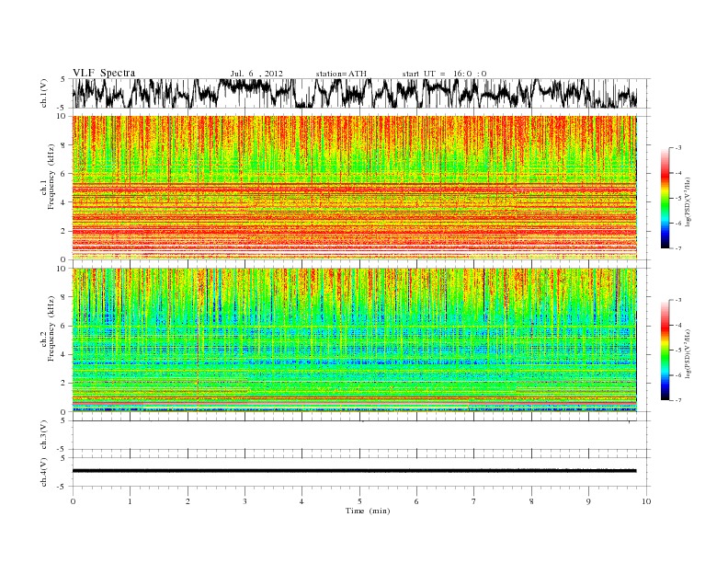Screen dimensions: 728x563
Task: Click the '2' tick on the time axis
Action: point(188,501)
